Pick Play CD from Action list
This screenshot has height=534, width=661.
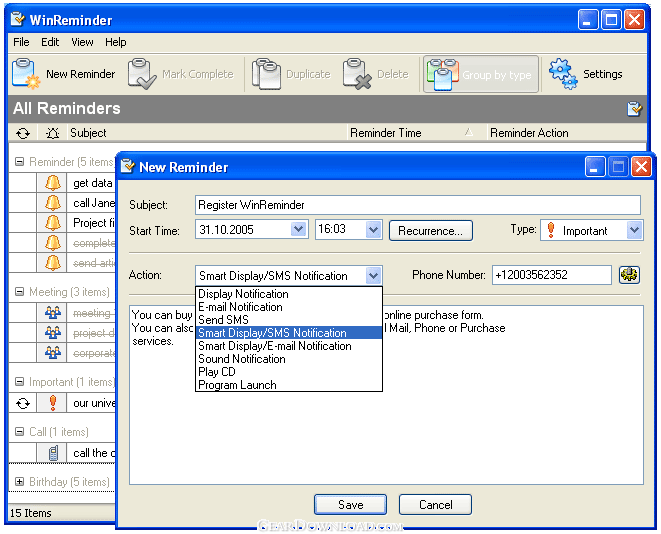(289, 372)
